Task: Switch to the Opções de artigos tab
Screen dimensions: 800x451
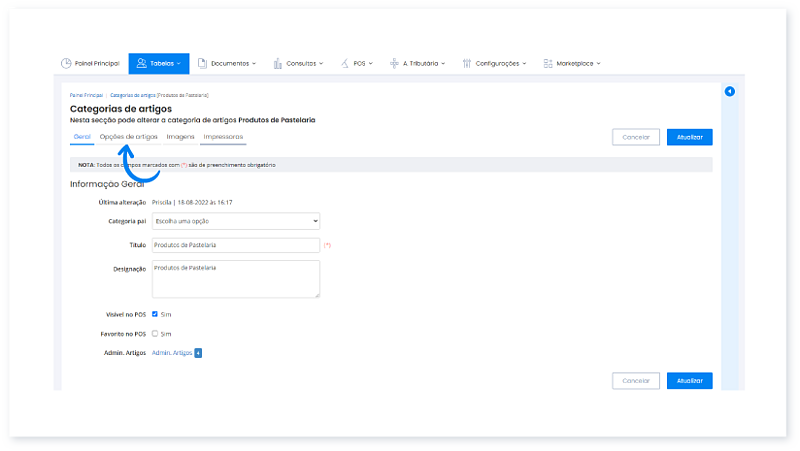Action: [129, 136]
